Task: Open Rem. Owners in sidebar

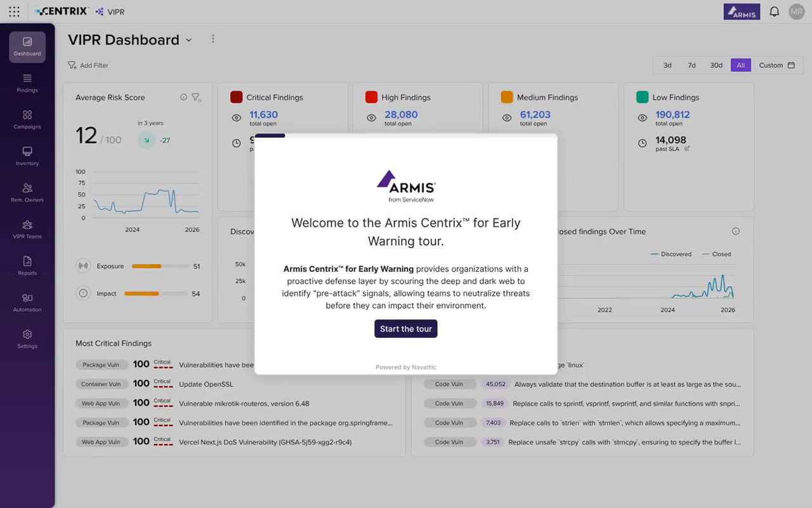Action: point(27,193)
